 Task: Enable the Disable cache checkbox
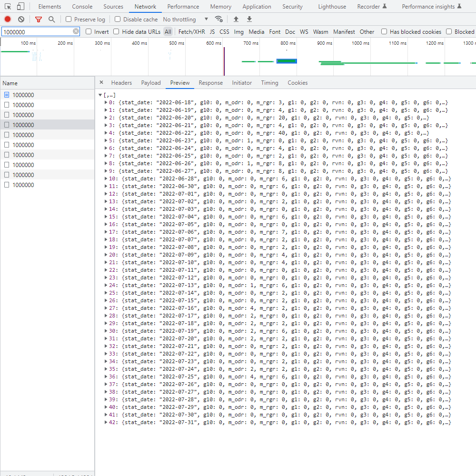click(x=118, y=20)
